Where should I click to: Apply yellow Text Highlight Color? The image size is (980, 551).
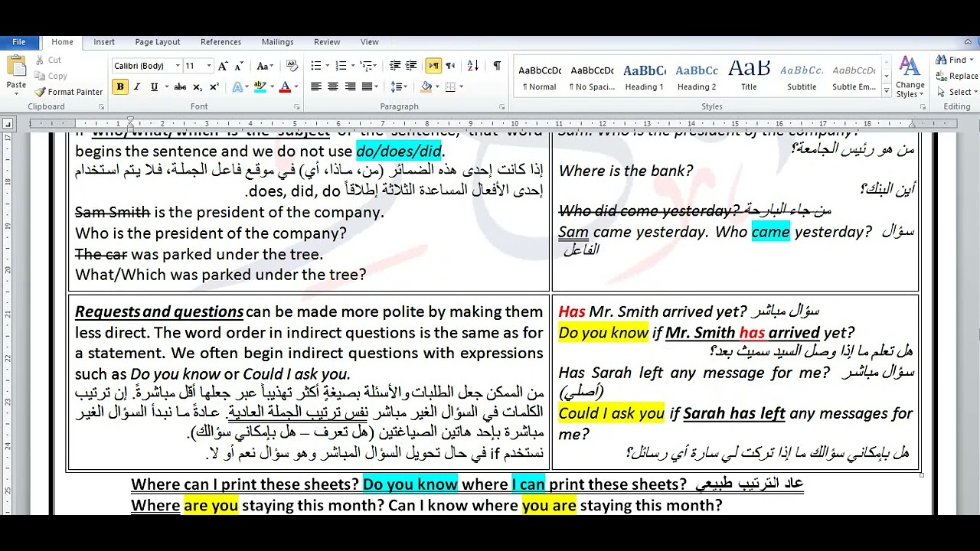(260, 86)
